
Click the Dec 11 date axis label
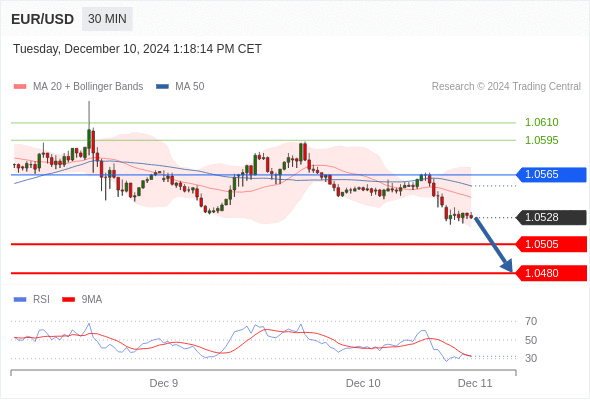point(475,383)
